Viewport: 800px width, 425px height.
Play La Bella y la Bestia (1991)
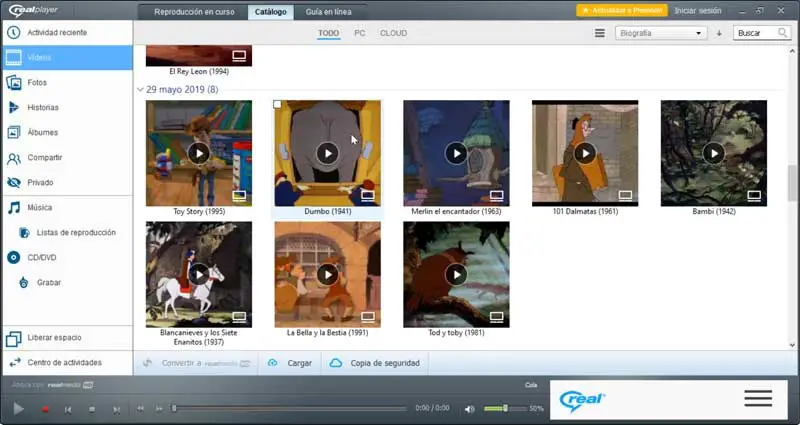coord(328,274)
